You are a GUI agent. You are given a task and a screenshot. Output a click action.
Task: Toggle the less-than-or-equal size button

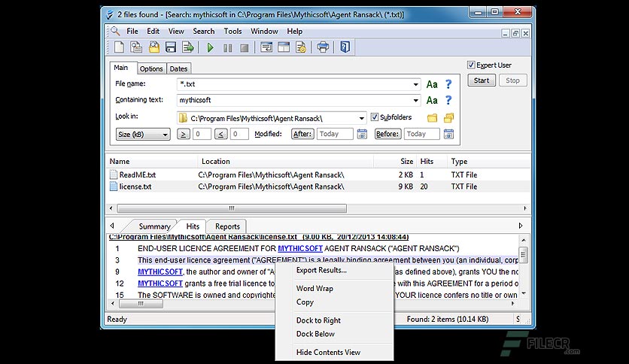(220, 135)
